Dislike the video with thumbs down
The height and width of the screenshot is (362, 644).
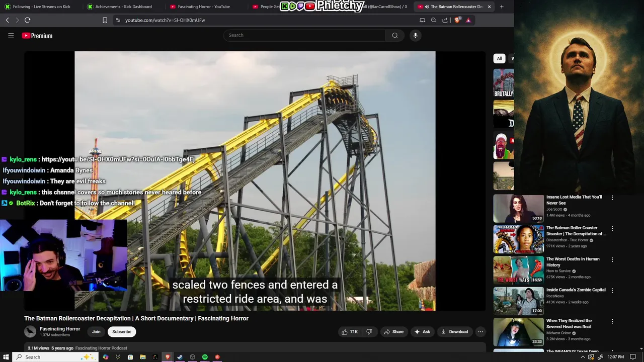[369, 332]
